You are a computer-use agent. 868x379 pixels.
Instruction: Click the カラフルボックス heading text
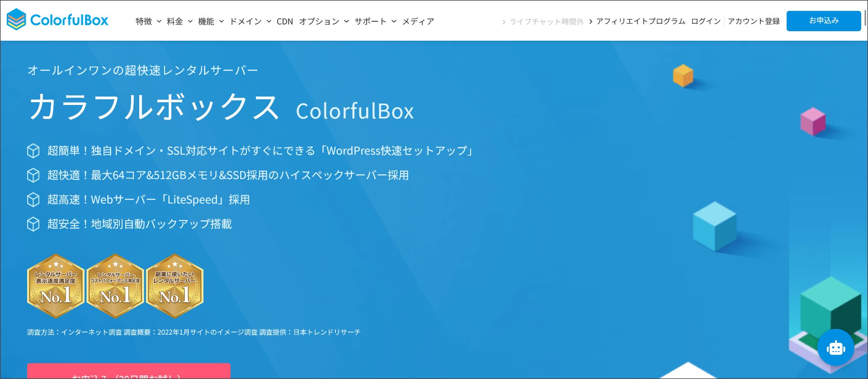click(154, 107)
